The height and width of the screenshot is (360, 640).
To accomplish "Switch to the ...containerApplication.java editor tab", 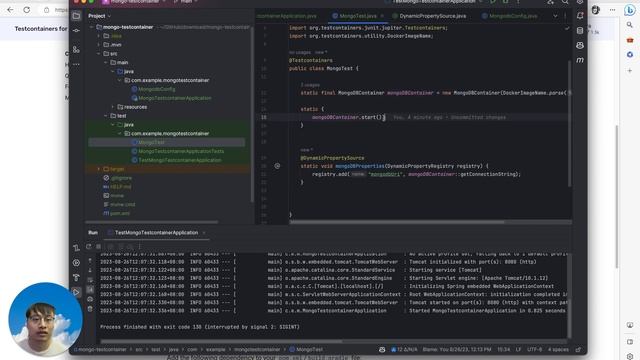I will click(287, 16).
